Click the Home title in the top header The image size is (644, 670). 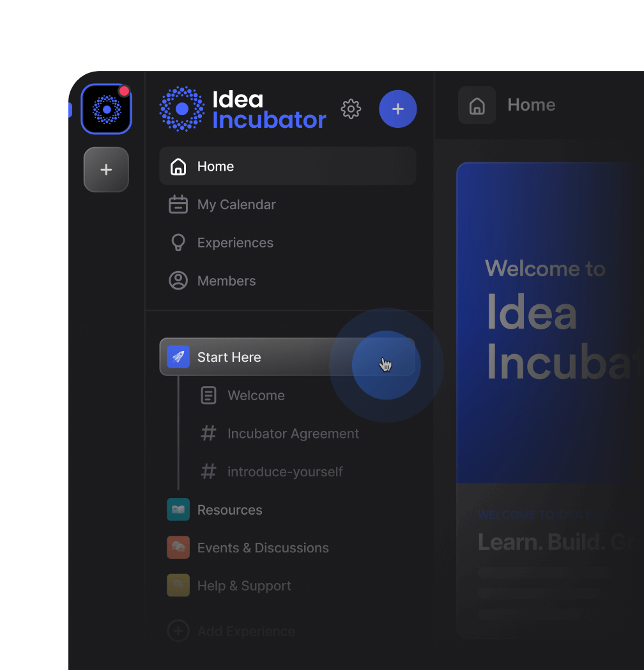[x=532, y=105]
